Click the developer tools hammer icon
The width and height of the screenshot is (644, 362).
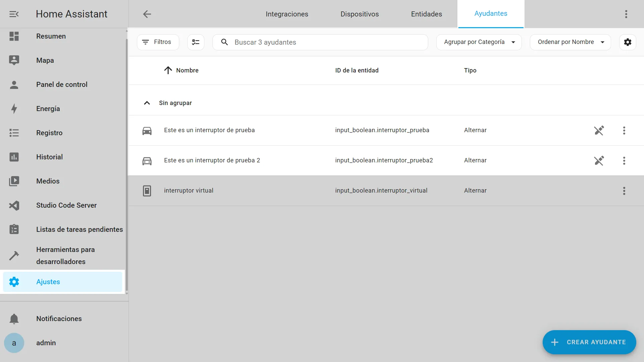(14, 256)
